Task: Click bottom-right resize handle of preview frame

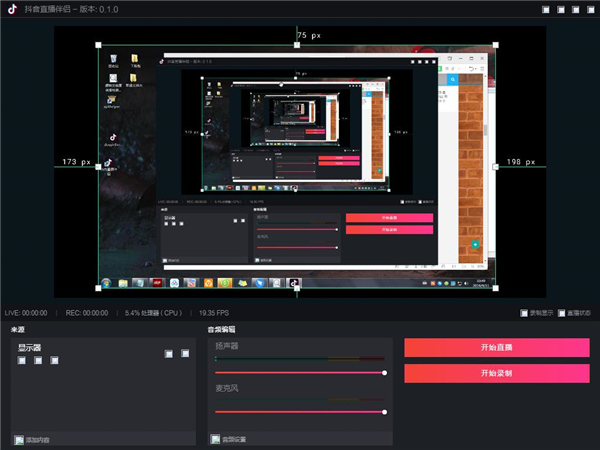Action: coord(497,288)
